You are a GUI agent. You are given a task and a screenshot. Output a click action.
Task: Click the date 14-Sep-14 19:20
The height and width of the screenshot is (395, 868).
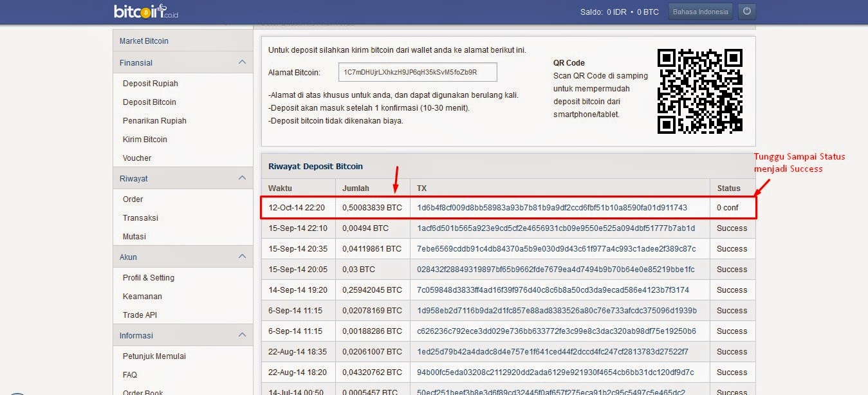coord(298,290)
